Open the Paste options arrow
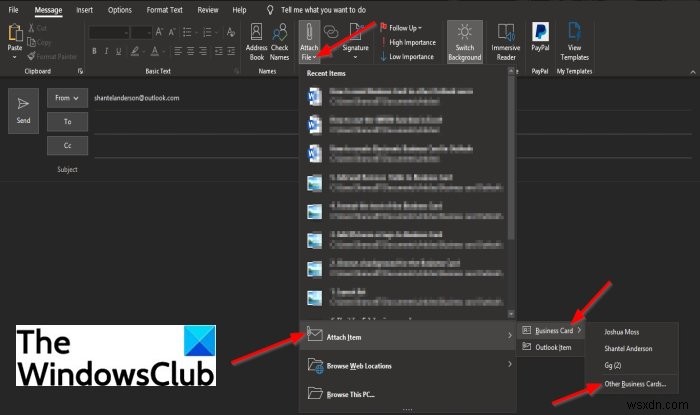Image resolution: width=700 pixels, height=415 pixels. pos(15,57)
